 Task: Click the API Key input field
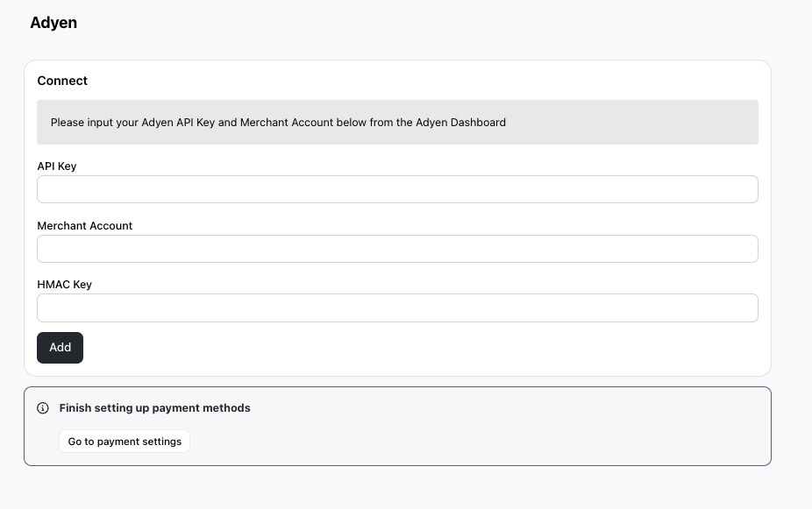click(397, 189)
